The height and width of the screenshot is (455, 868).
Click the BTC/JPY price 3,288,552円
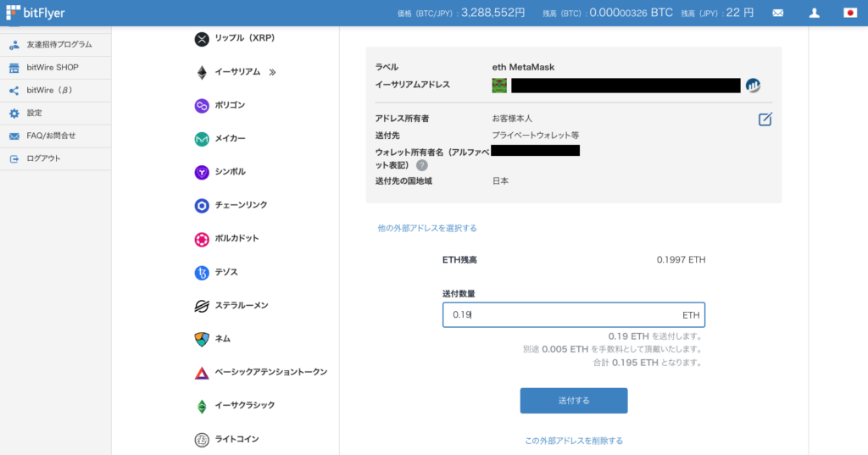pos(492,13)
